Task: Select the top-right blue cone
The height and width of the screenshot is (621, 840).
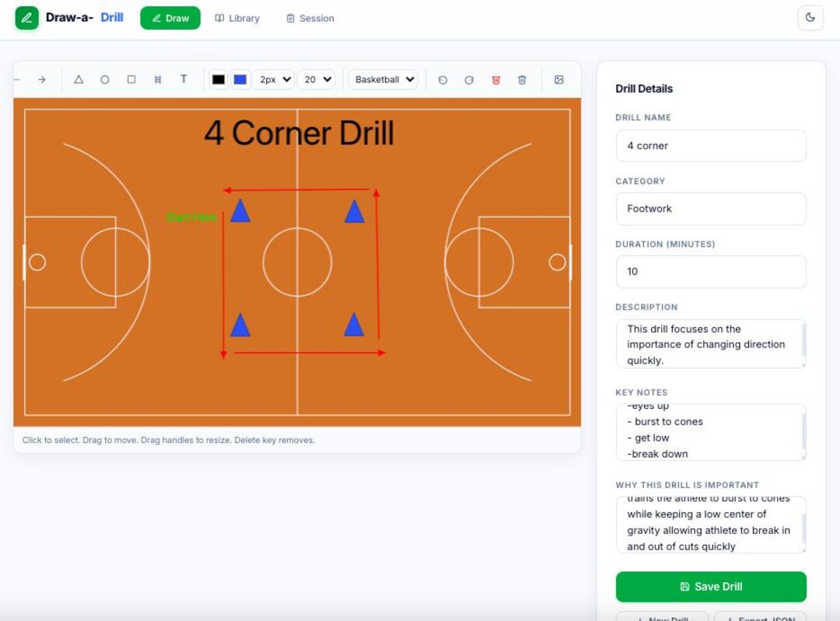Action: (354, 211)
